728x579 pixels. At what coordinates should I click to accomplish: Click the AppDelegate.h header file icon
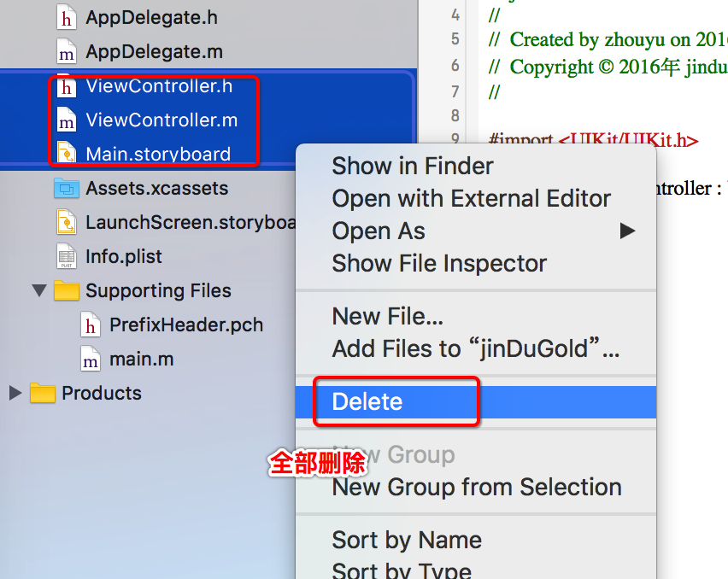(66, 17)
